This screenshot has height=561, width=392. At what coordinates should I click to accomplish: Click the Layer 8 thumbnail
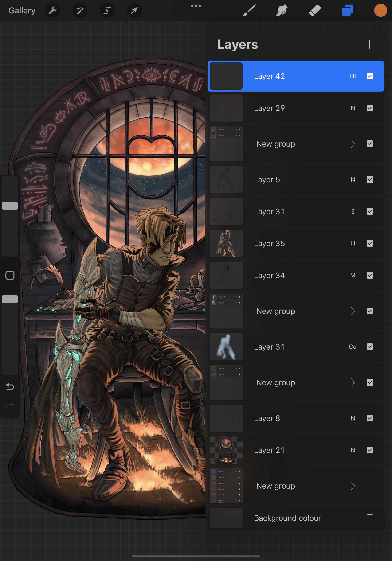pos(226,418)
